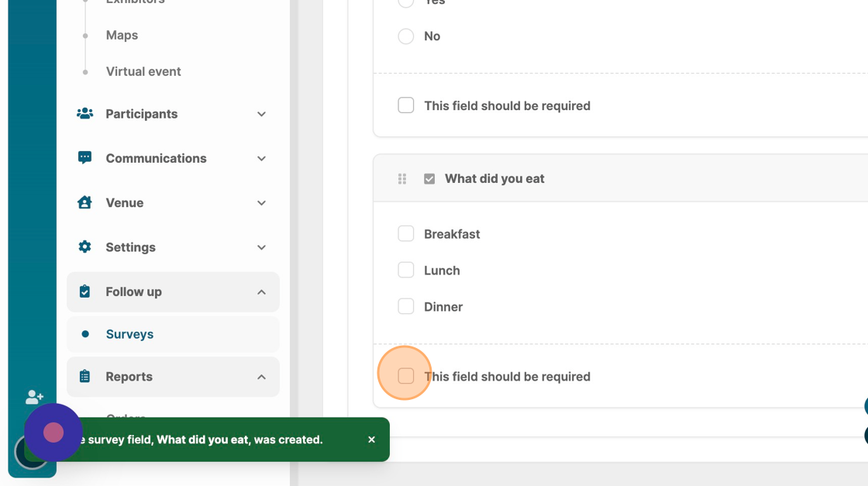The width and height of the screenshot is (868, 486).
Task: Click the Follow up clipboard icon
Action: click(x=85, y=291)
